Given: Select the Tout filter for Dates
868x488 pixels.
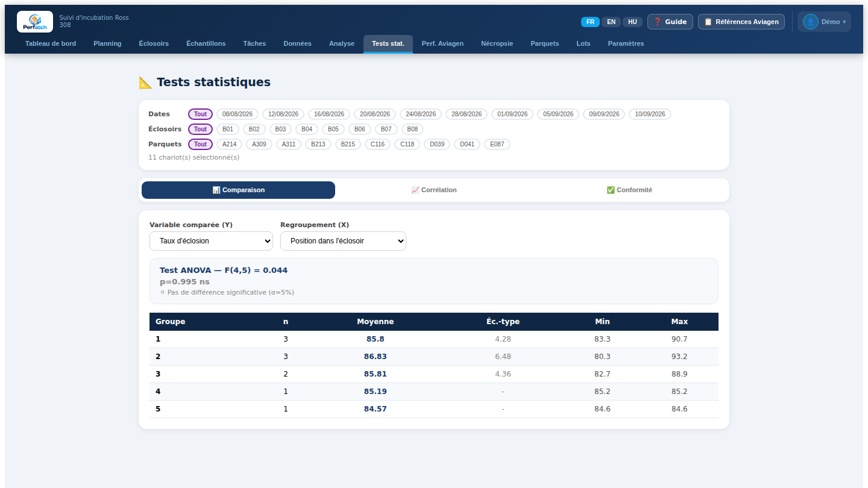Looking at the screenshot, I should click(x=200, y=114).
